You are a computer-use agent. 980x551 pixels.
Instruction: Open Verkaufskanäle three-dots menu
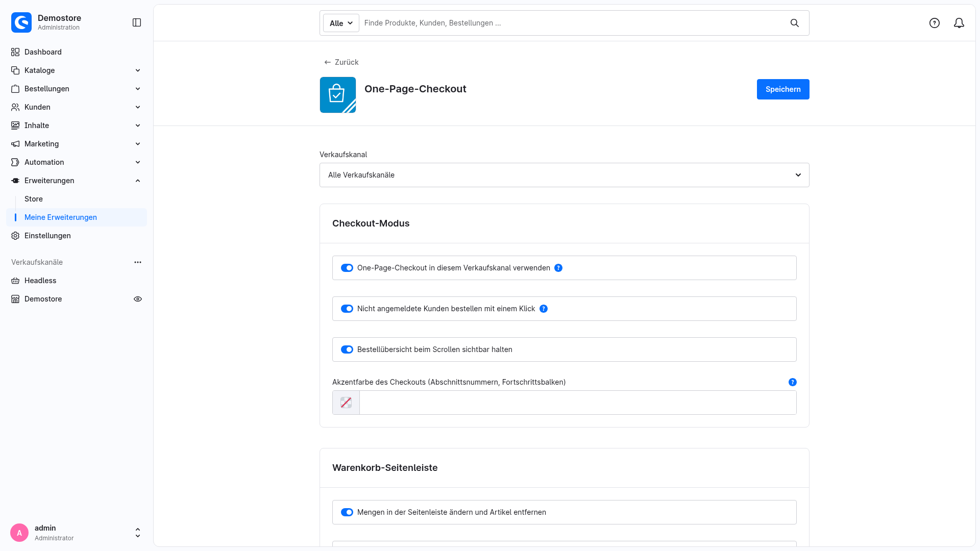[138, 262]
